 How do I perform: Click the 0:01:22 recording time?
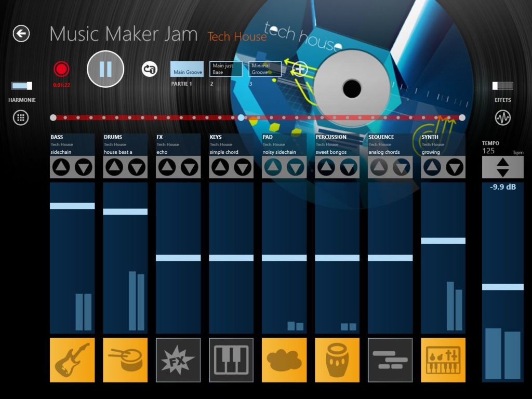point(61,85)
